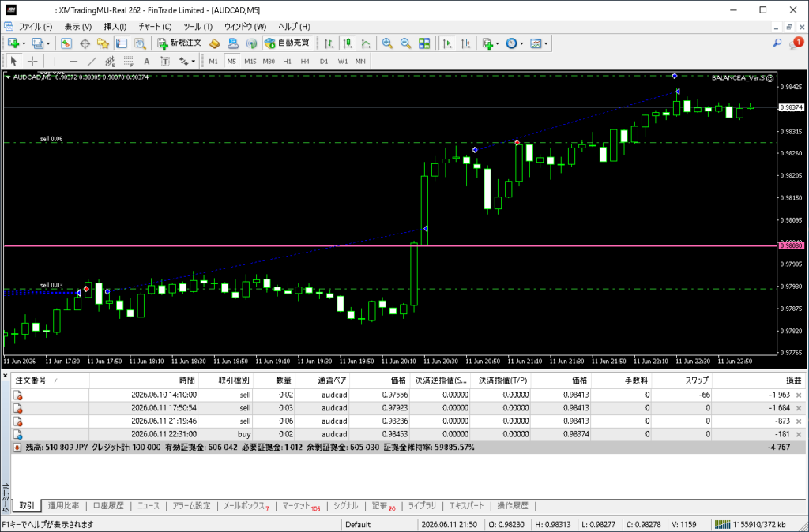Open the Strategy Tester icon
This screenshot has height=532, width=809.
coord(140,43)
